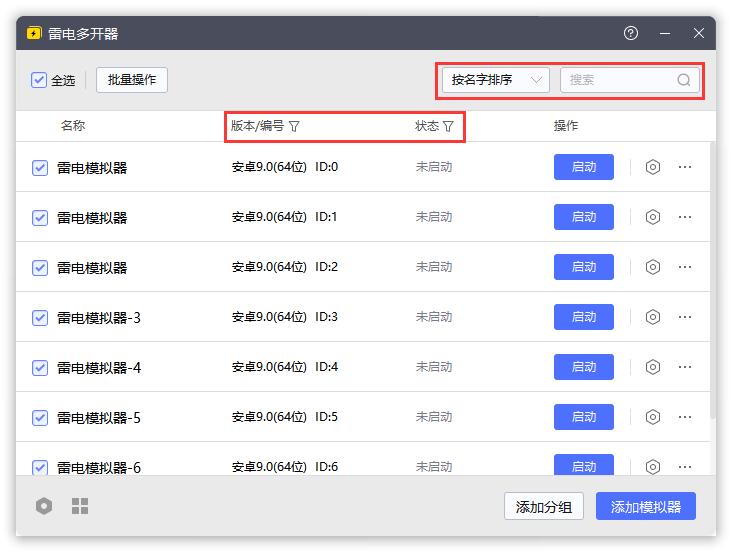Click 安卓9.0(64位) ID:0 version text

pos(284,167)
